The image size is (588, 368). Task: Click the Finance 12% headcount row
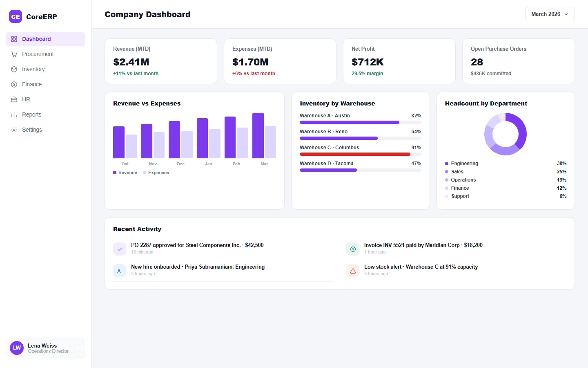[x=506, y=188]
